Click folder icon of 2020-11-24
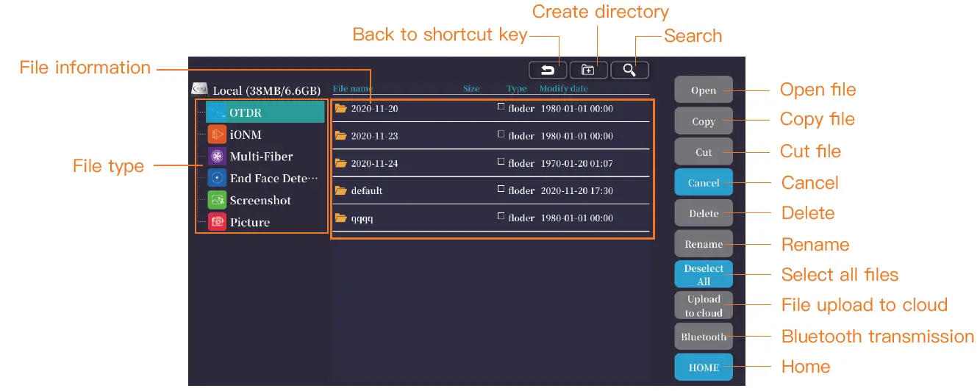Image resolution: width=980 pixels, height=391 pixels. coord(340,163)
